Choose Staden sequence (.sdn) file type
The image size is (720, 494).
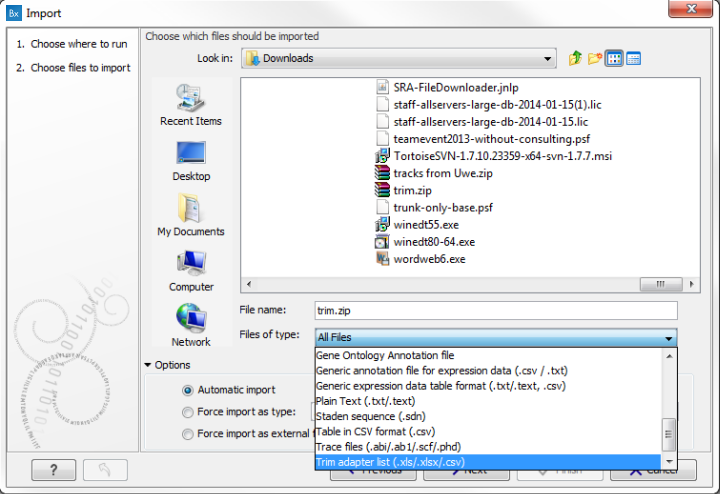click(x=488, y=416)
